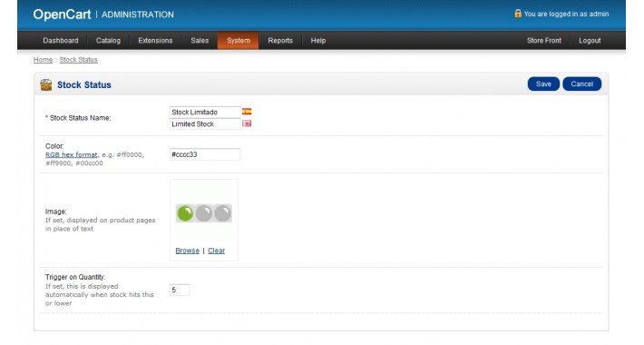
Task: Click the 'Color:' label
Action: pyautogui.click(x=54, y=146)
